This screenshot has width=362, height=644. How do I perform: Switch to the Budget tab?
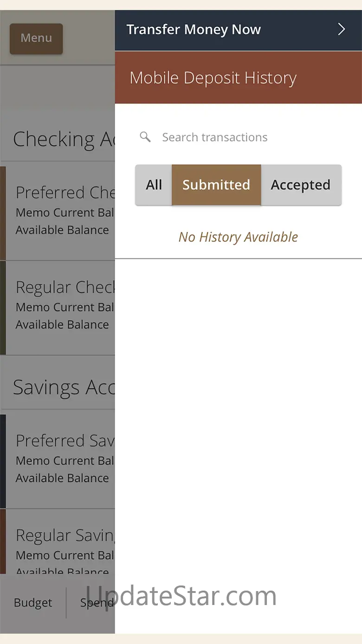click(33, 603)
